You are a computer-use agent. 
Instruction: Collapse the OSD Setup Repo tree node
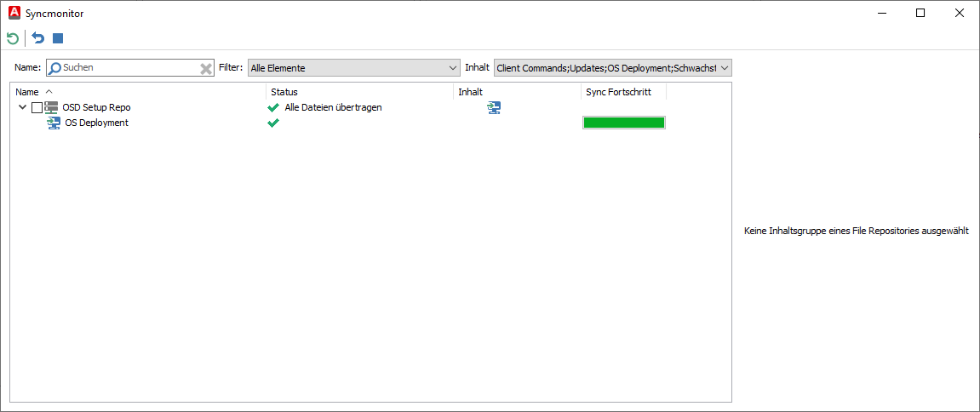pyautogui.click(x=22, y=107)
